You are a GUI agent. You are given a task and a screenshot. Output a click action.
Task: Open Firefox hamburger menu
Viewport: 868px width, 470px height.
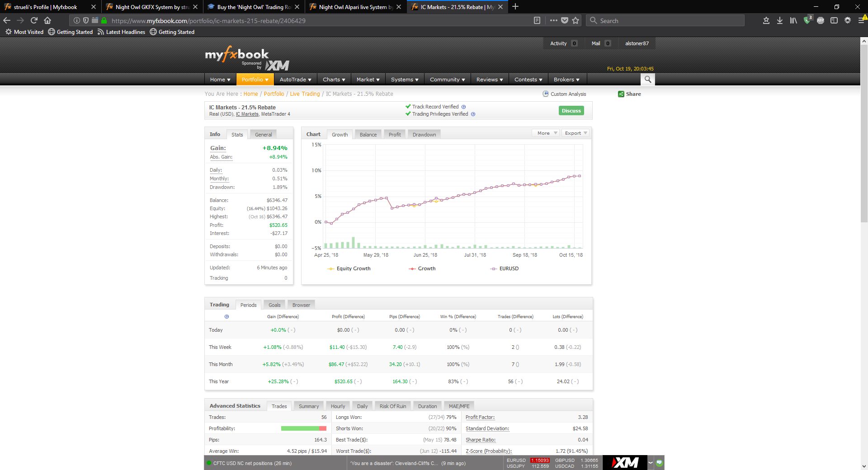[862, 20]
